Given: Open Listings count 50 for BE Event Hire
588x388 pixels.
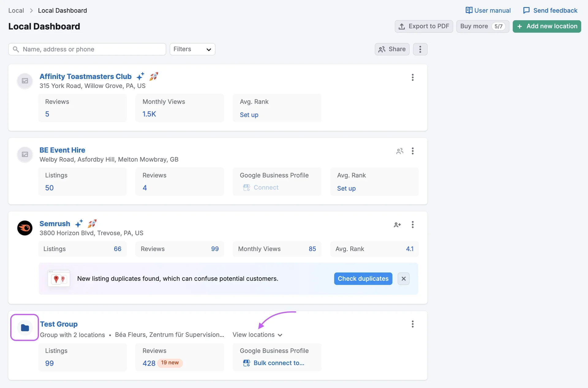Looking at the screenshot, I should coord(49,188).
